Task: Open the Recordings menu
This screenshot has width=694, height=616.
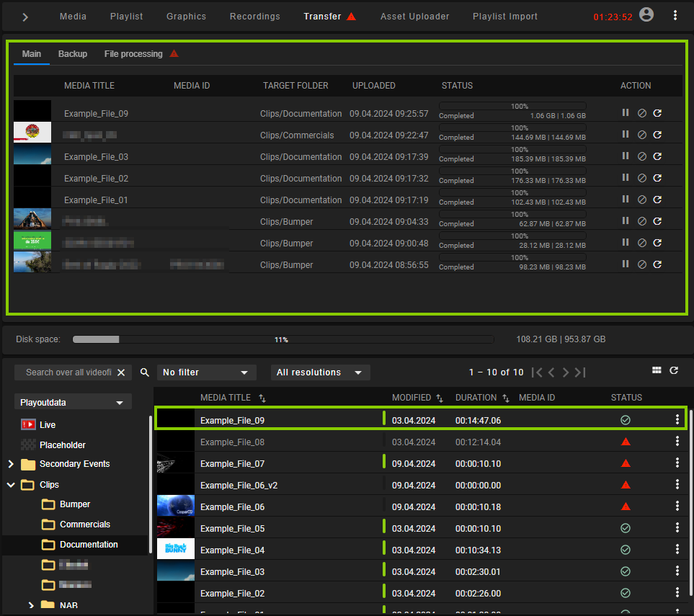Action: (x=254, y=15)
